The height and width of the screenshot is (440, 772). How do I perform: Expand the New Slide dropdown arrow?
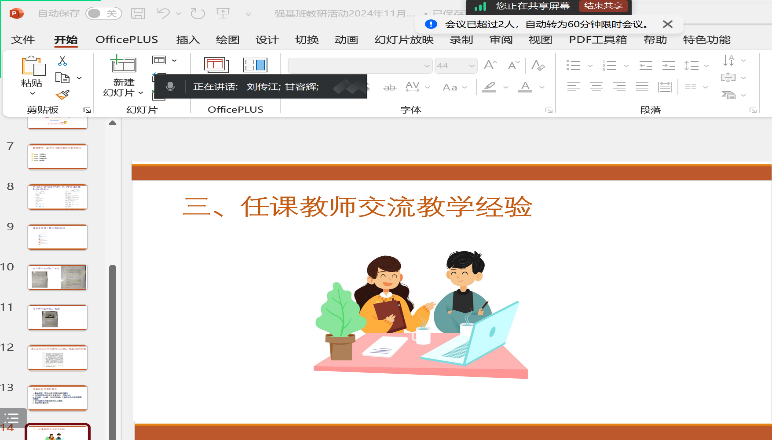click(x=141, y=93)
